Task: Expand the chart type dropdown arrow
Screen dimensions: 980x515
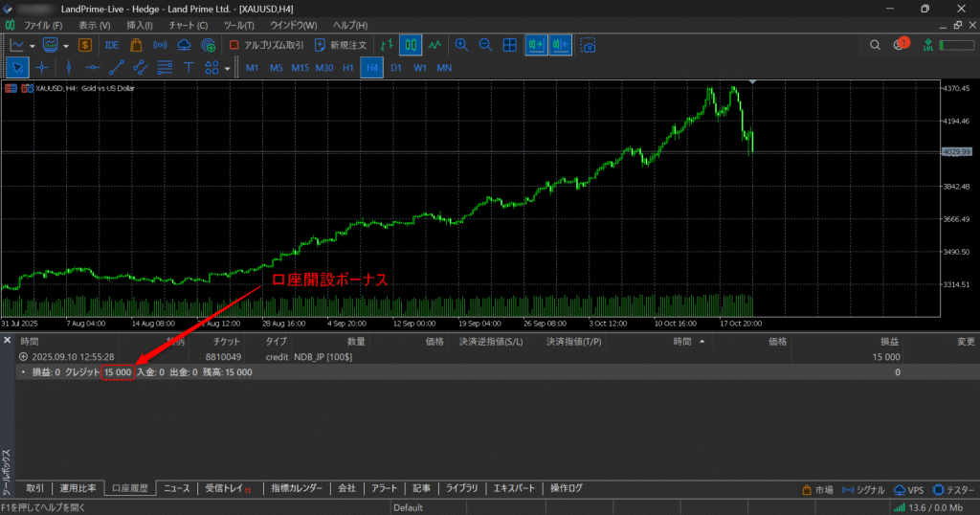Action: 32,45
